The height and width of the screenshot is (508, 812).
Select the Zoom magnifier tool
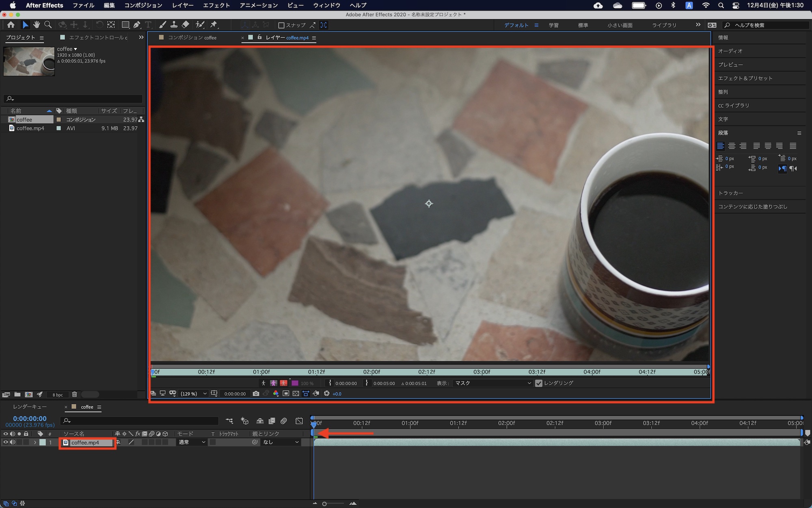click(48, 25)
